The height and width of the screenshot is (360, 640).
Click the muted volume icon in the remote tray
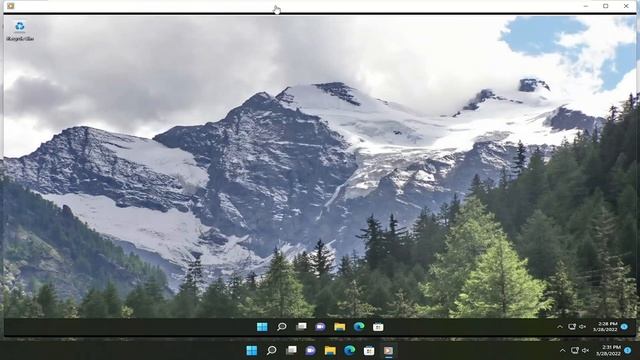pos(582,327)
